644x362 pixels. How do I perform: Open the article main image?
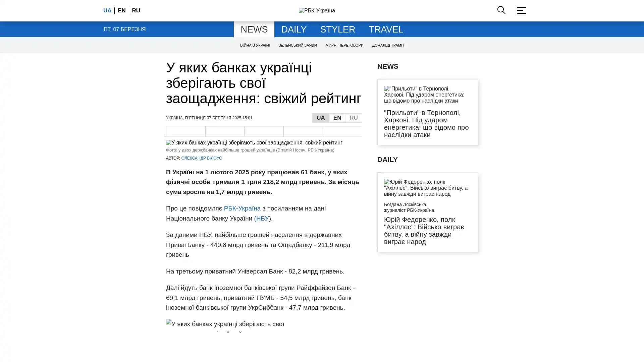pos(254,143)
